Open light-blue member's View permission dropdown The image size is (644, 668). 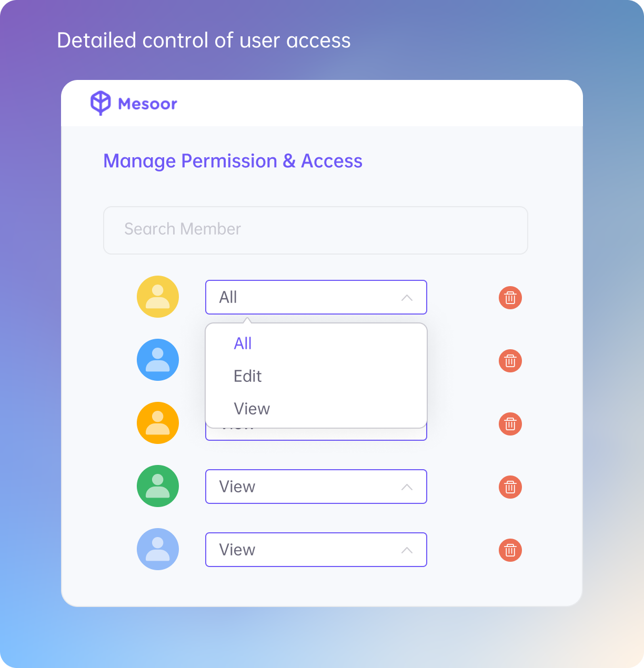316,550
